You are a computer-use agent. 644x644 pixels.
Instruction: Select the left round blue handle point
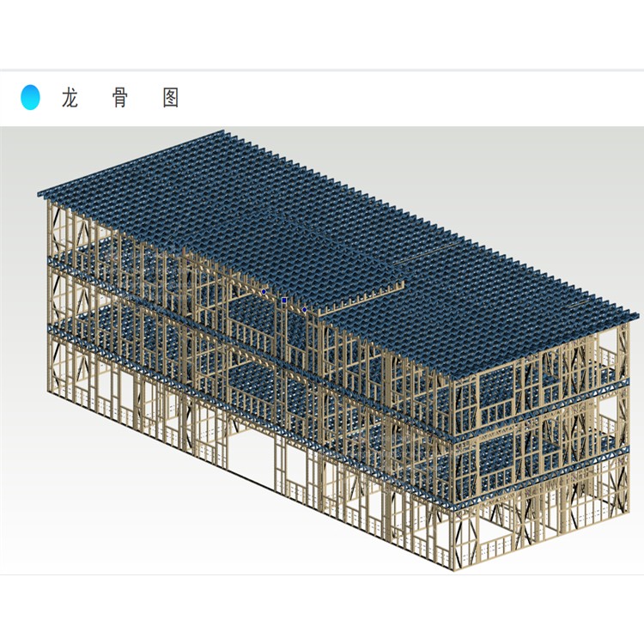pyautogui.click(x=264, y=292)
